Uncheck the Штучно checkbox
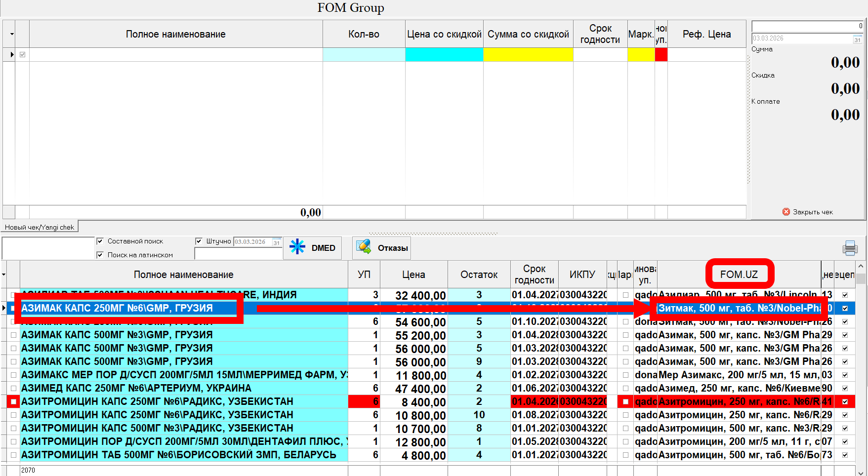Screen dimensions: 868x476 (199, 241)
